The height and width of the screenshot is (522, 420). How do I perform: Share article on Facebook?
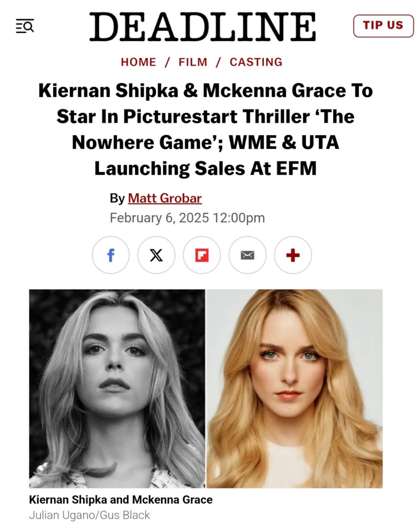pos(111,255)
